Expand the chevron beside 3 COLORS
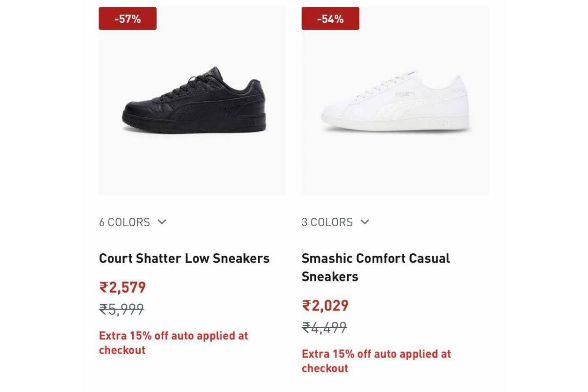The image size is (588, 392). [365, 222]
